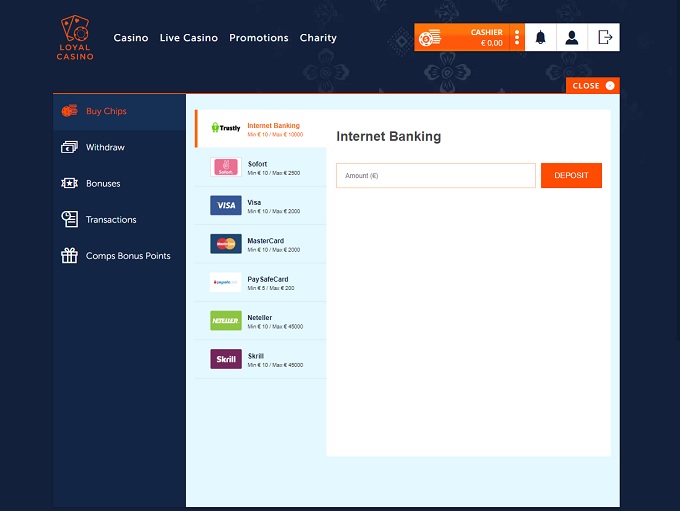Click the logout door icon
Image resolution: width=680 pixels, height=511 pixels.
[x=604, y=38]
